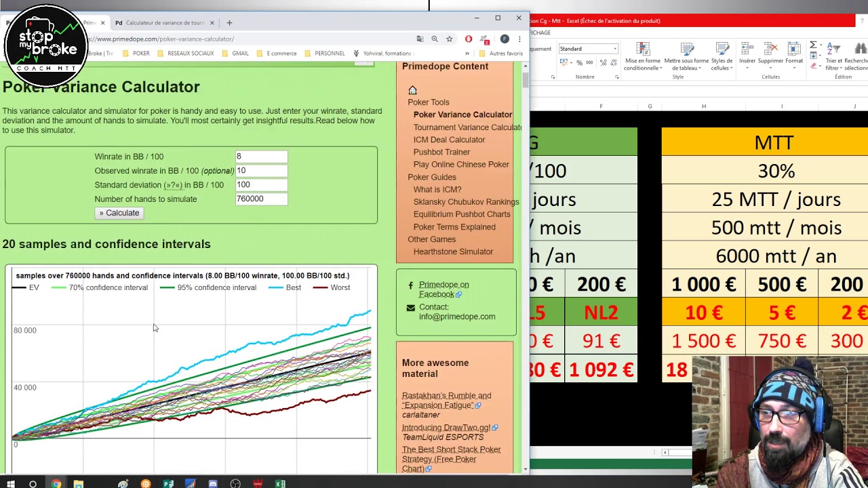Close the Calculateur de variance tab

point(212,22)
